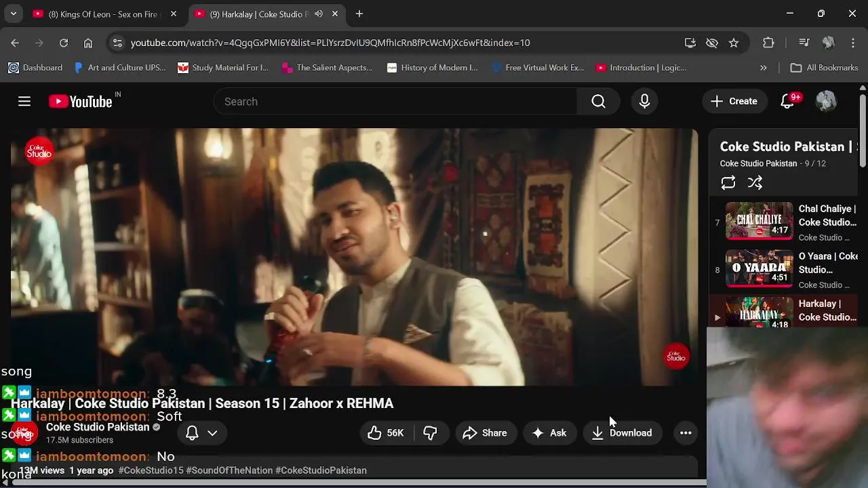Open the All Bookmarks folder
This screenshot has width=868, height=488.
pyautogui.click(x=825, y=68)
